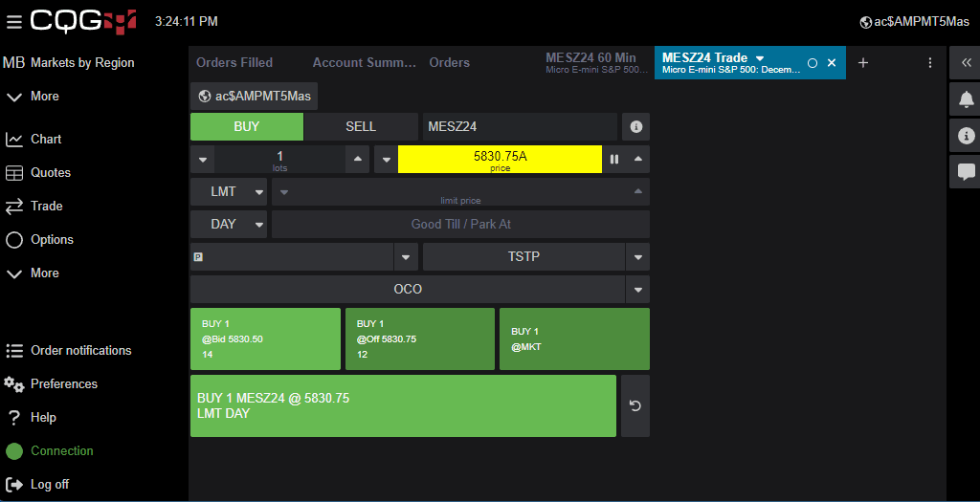Open the three-dot tab options menu

point(929,62)
